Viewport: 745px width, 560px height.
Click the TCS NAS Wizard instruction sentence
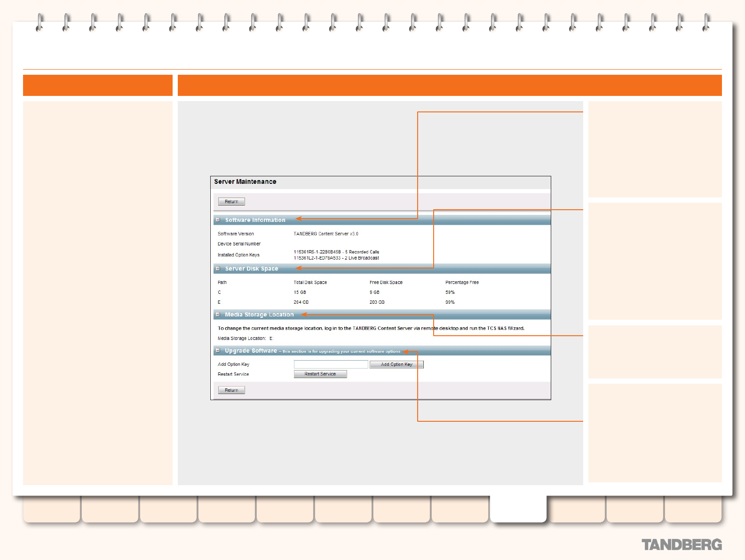tap(371, 328)
